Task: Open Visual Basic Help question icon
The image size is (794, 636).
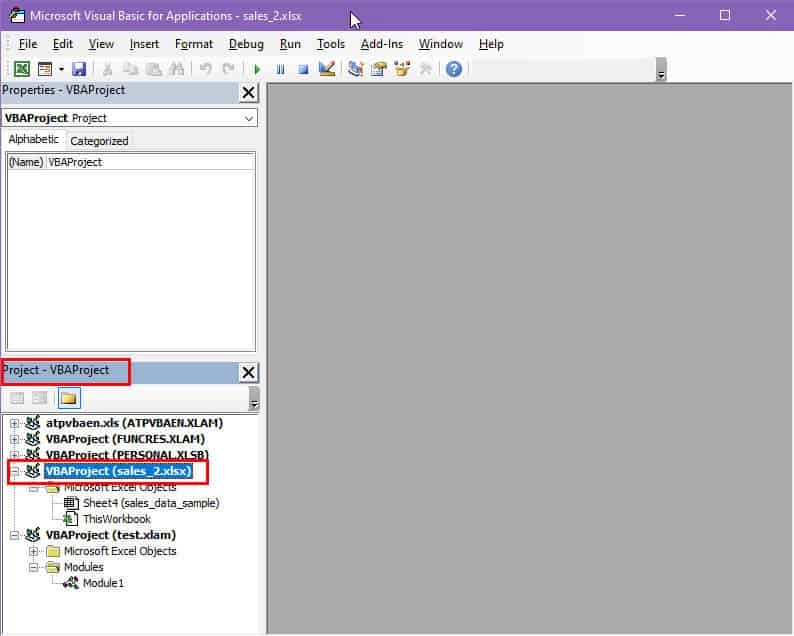Action: pyautogui.click(x=454, y=69)
